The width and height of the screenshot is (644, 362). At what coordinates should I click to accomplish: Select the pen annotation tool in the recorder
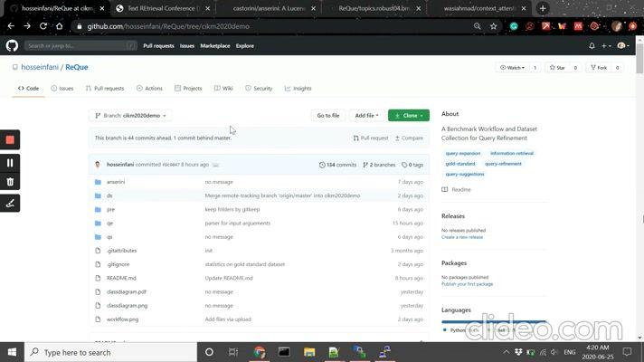click(x=10, y=203)
